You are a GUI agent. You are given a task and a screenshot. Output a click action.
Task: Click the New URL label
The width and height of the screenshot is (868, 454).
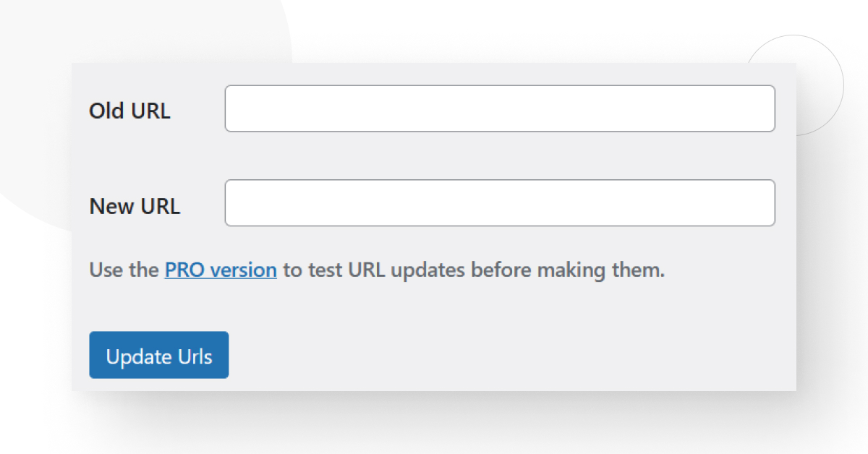tap(135, 205)
